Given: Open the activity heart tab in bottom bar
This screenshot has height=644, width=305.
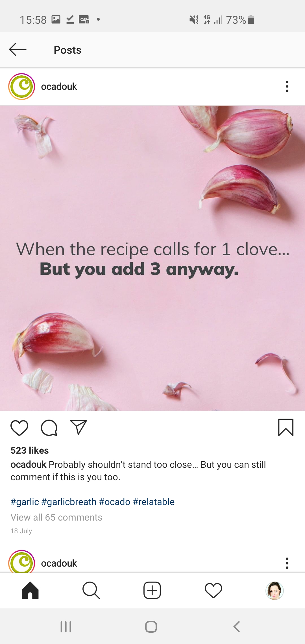Looking at the screenshot, I should (213, 590).
